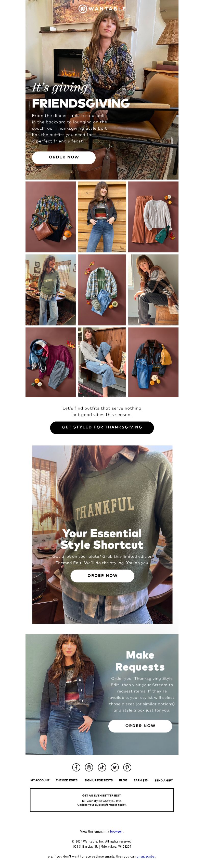Click Order Now in Make Requests section
Screen dimensions: 204x868
[140, 726]
